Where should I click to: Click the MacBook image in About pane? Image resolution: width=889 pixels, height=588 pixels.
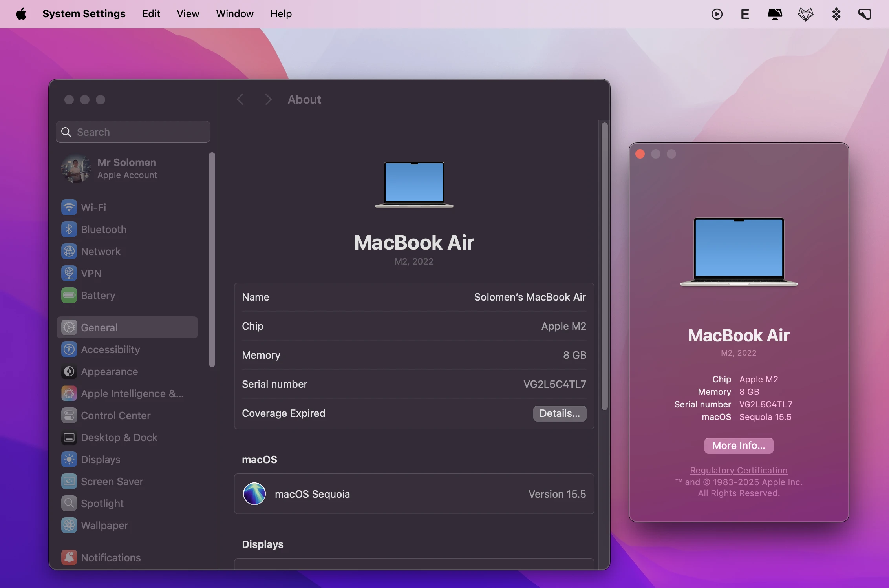pos(414,184)
